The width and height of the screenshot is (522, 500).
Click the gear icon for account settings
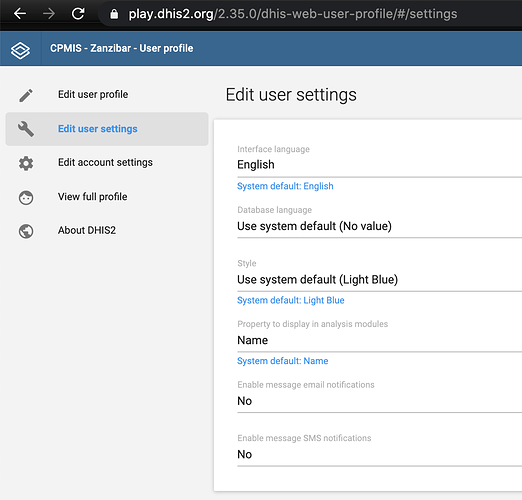(x=26, y=163)
